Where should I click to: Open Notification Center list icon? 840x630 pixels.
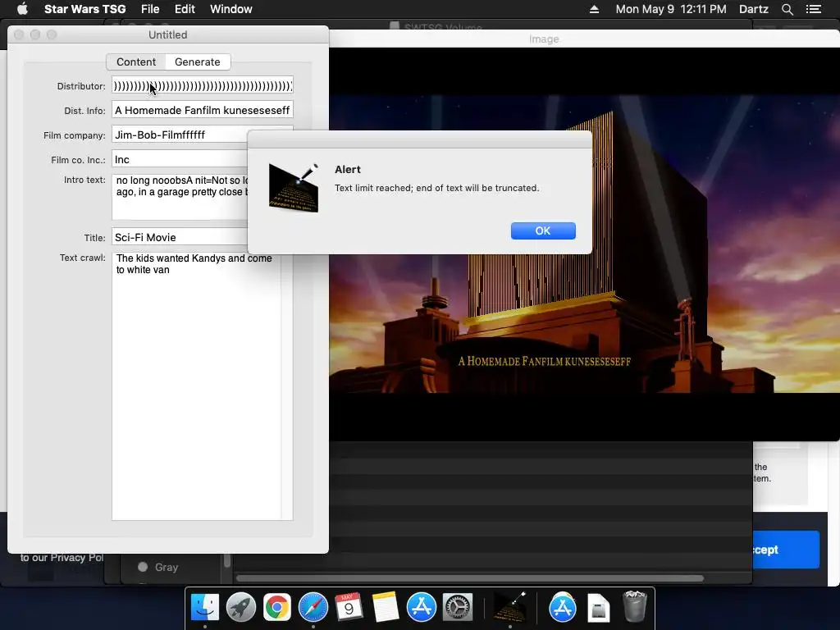[x=814, y=9]
